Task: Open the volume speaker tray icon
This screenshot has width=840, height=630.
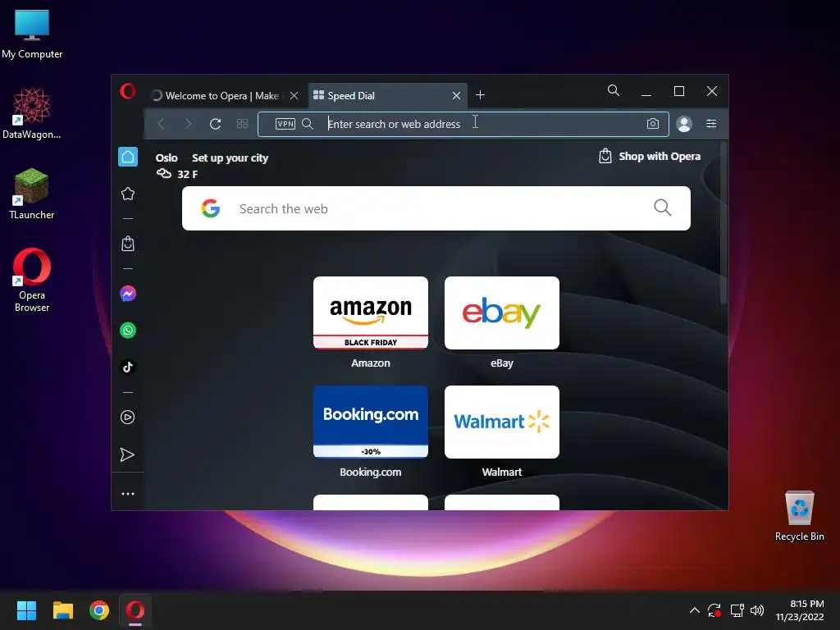Action: 757,610
